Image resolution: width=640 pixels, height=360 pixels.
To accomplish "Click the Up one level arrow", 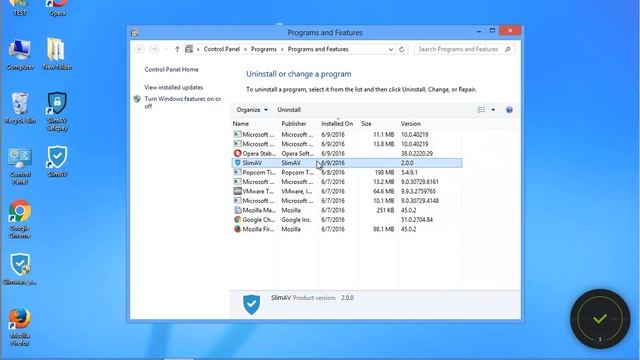I will pos(177,49).
